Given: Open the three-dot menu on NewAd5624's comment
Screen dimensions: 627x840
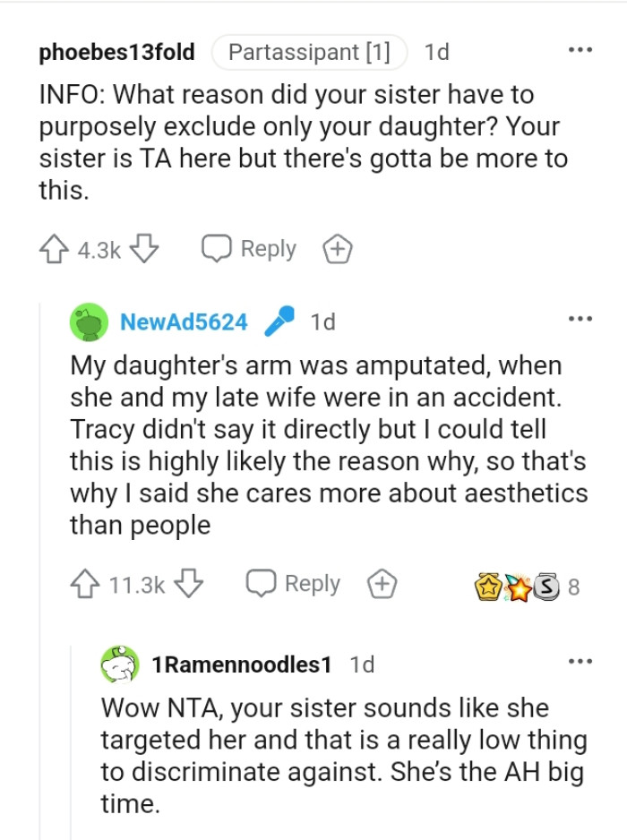Looking at the screenshot, I should click(580, 317).
